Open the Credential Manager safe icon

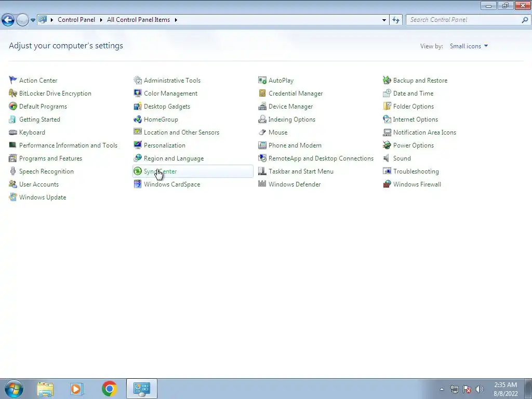(262, 93)
